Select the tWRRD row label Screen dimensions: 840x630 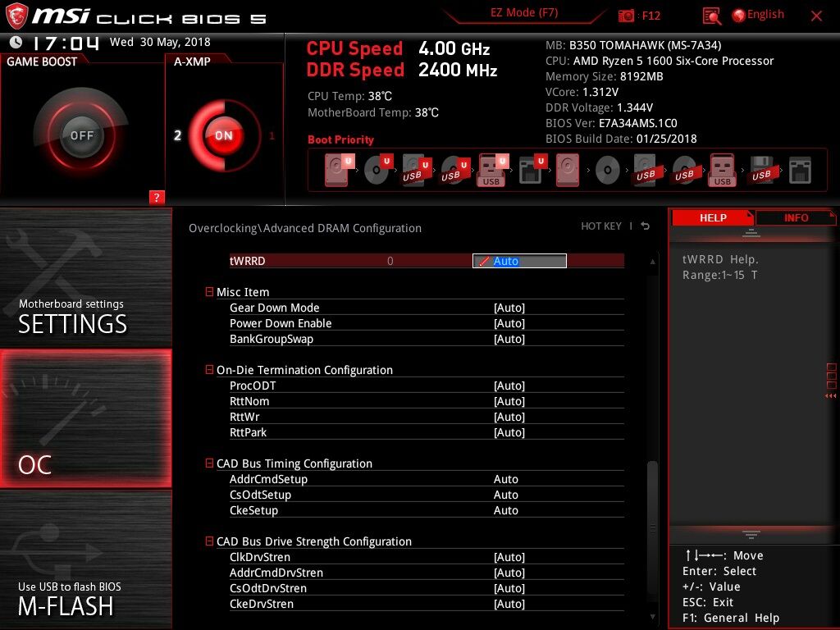248,261
